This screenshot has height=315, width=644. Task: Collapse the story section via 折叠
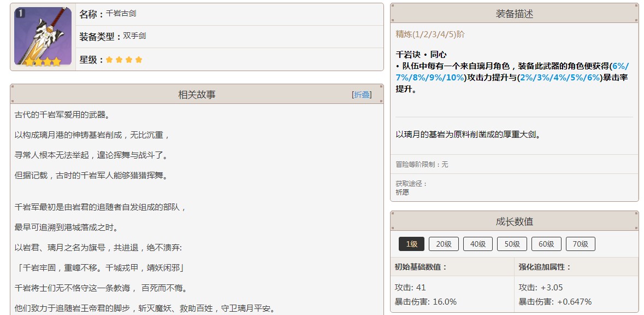point(362,95)
